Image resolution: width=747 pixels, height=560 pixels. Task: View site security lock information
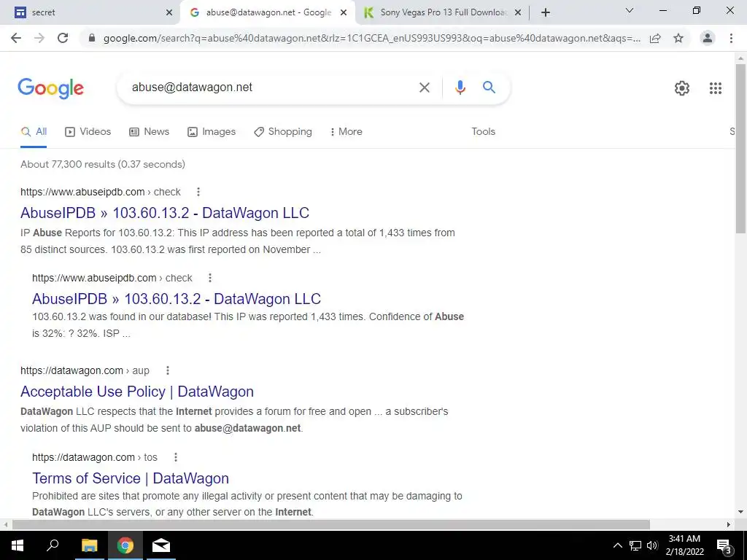92,39
